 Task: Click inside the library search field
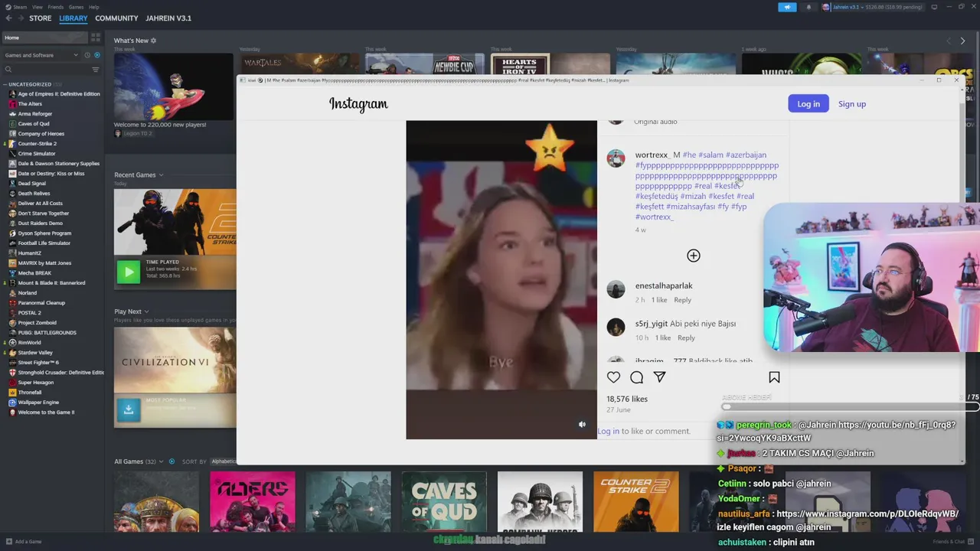coord(50,70)
